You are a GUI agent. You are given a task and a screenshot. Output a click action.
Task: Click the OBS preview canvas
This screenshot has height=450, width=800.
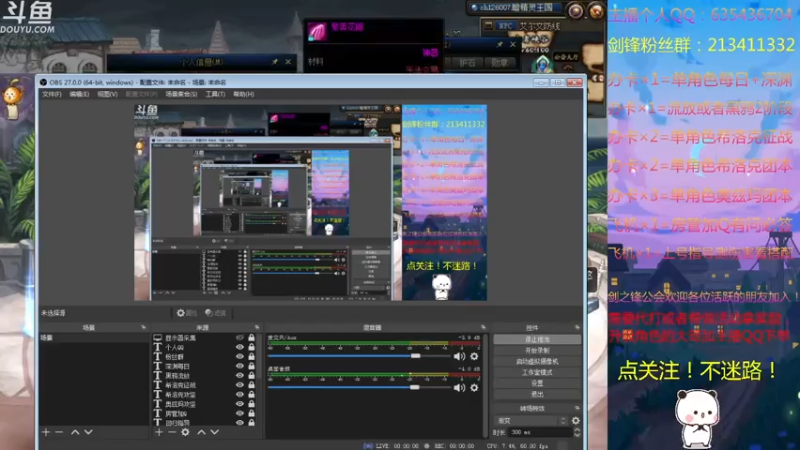click(x=310, y=203)
